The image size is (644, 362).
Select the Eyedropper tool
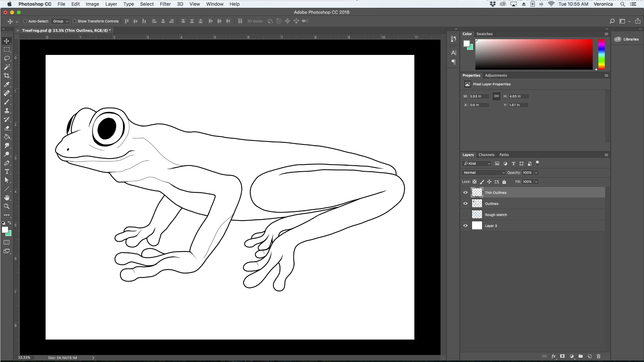pyautogui.click(x=7, y=84)
